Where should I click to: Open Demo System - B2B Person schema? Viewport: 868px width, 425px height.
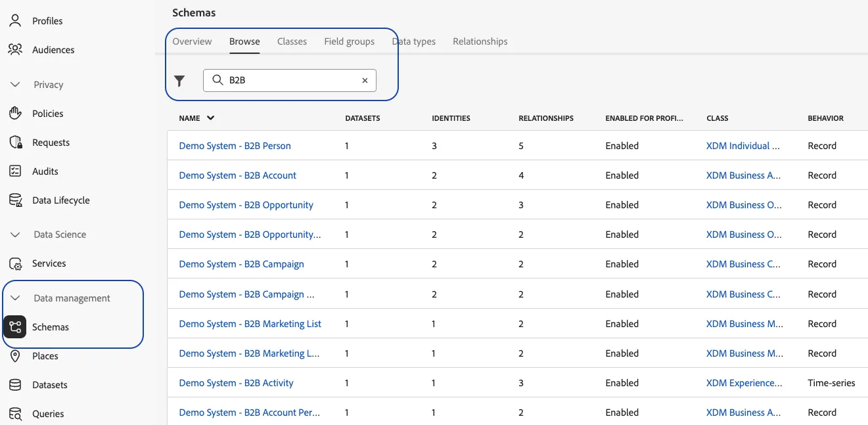coord(235,146)
